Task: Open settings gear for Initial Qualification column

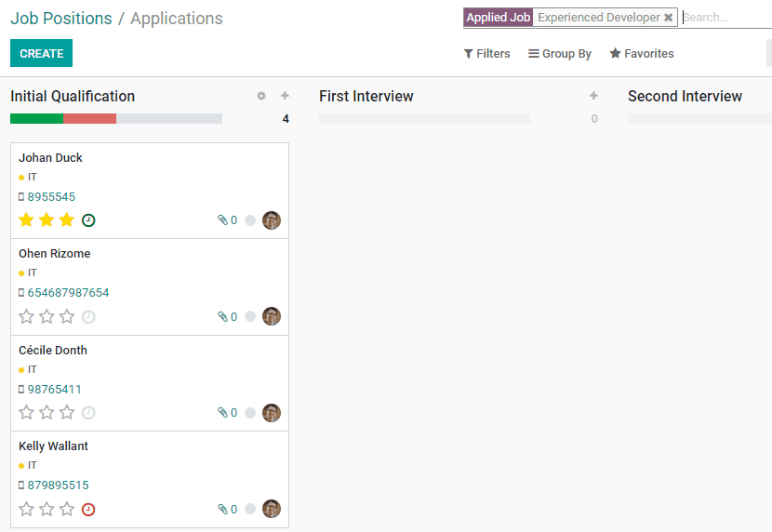Action: click(x=261, y=96)
